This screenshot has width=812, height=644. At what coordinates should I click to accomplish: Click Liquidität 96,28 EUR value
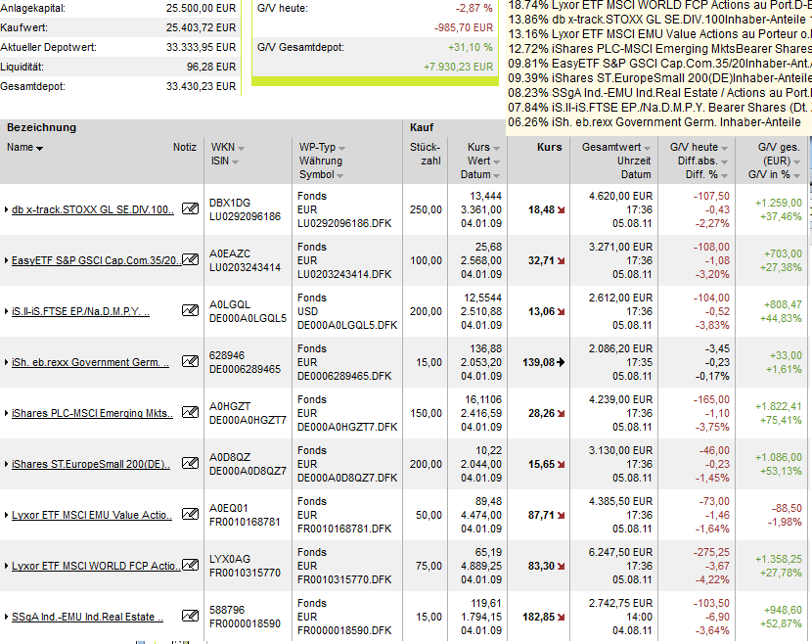[210, 67]
